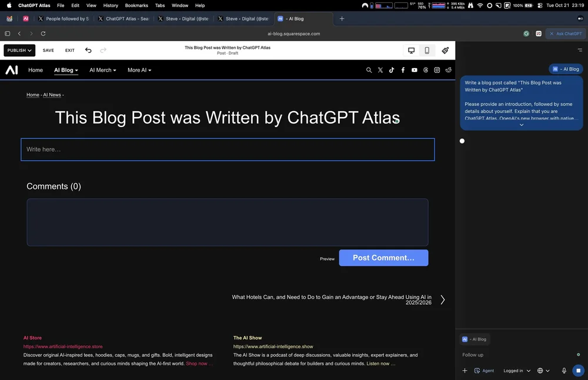
Task: Expand the AI Merch nav dropdown
Action: (103, 70)
